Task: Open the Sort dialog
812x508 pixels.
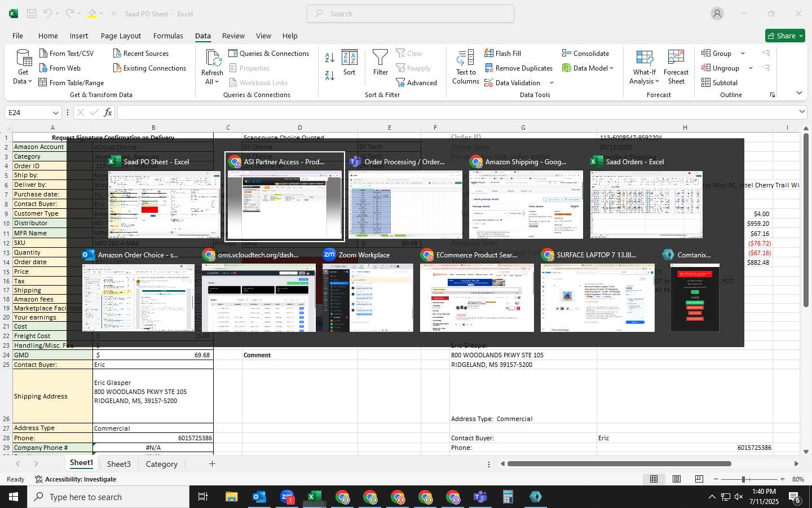Action: tap(350, 63)
